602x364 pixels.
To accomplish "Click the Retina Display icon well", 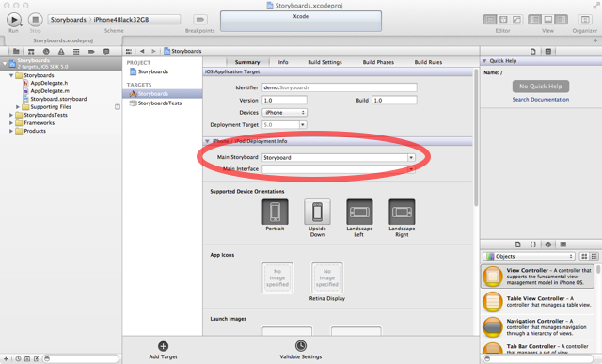I will pos(327,278).
